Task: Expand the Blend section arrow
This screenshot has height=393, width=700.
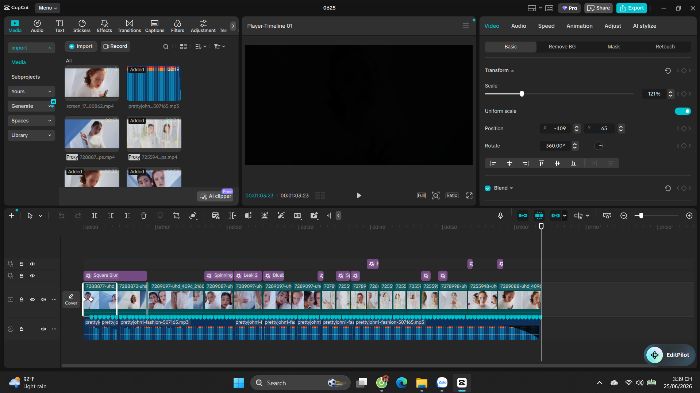Action: [511, 188]
